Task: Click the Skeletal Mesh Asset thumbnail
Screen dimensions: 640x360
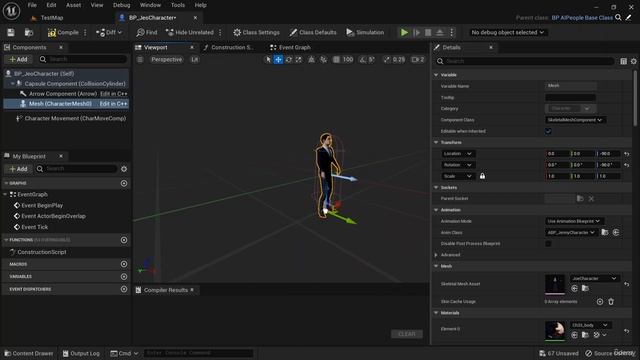Action: (x=555, y=284)
